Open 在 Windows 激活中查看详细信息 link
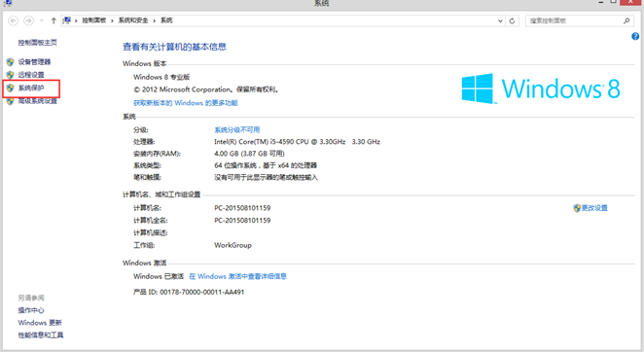Screen dimensions: 644x352 237,276
